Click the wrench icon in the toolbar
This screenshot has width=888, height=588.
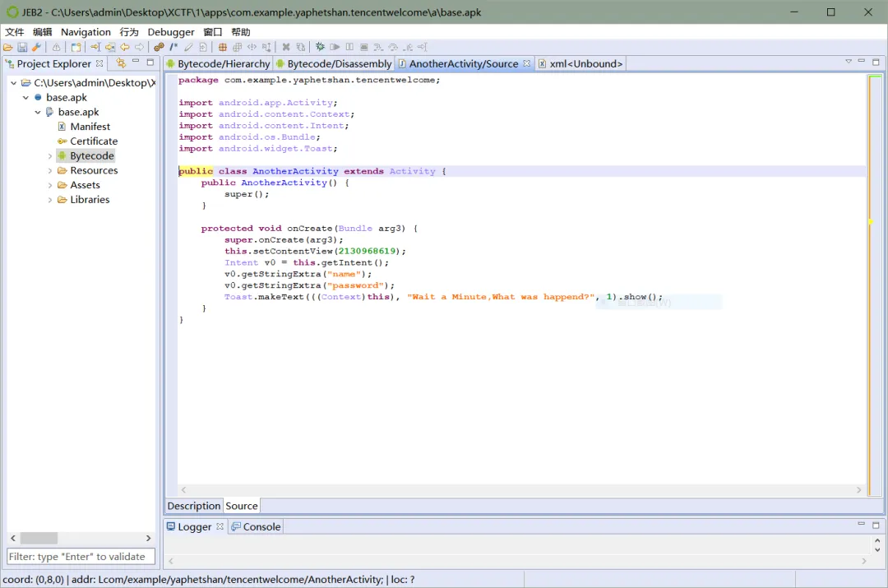tap(36, 48)
